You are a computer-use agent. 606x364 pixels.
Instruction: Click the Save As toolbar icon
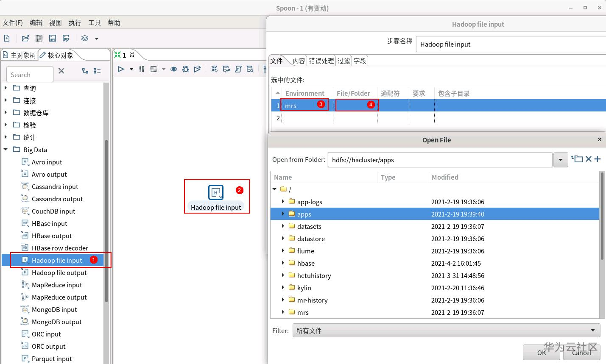[x=66, y=38]
